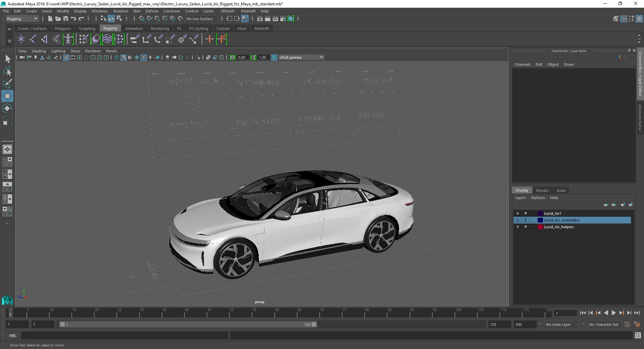Select the Scale tool
Screen dimensions: 644x349
click(7, 121)
